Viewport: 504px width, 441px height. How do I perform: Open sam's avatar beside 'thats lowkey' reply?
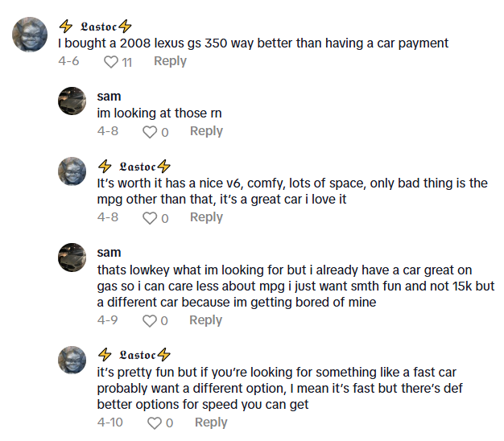pos(72,257)
